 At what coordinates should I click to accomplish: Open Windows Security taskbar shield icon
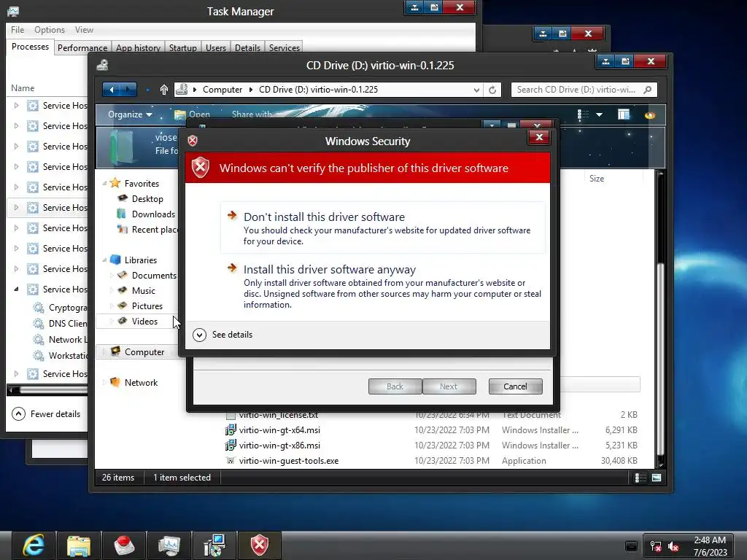tap(260, 545)
